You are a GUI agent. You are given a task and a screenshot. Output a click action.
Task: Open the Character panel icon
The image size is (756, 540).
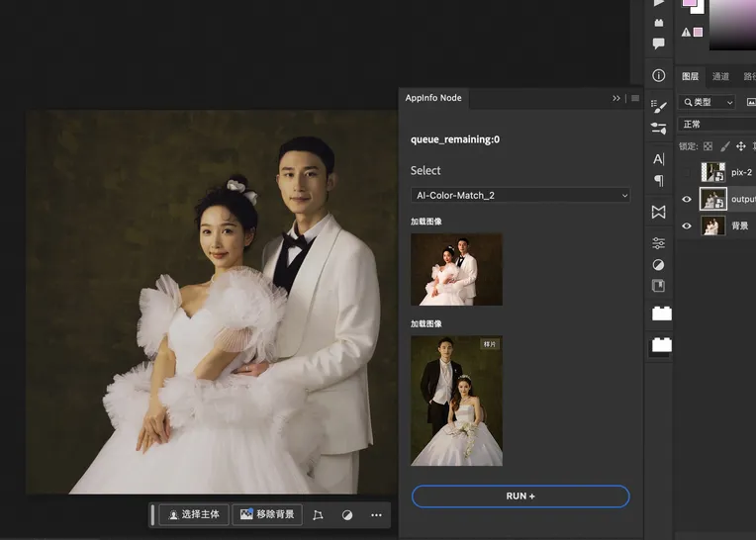tap(659, 158)
